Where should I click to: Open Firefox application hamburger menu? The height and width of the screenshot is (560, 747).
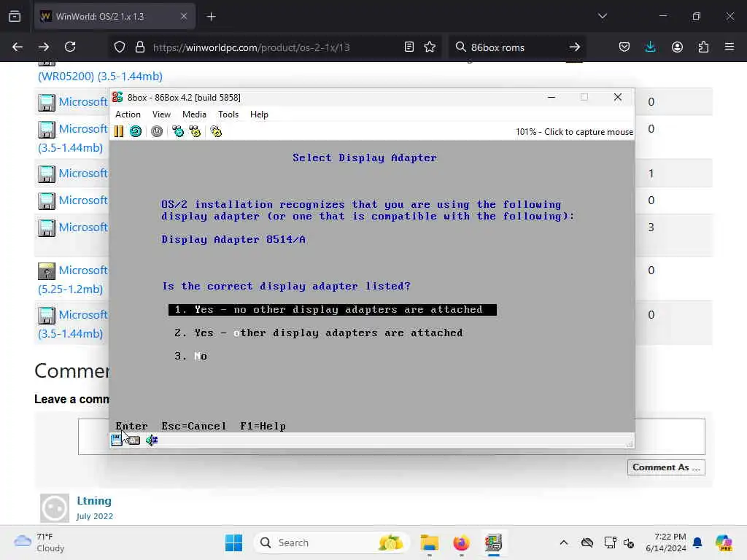[x=729, y=47]
